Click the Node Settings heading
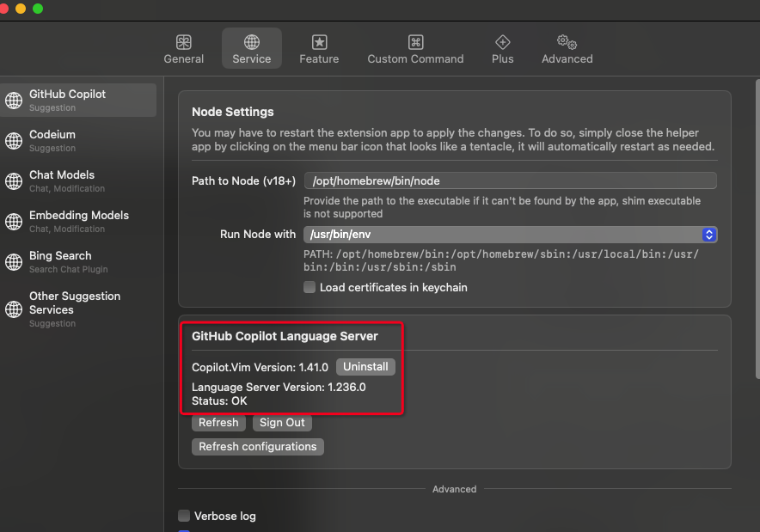Viewport: 760px width, 532px height. [233, 112]
